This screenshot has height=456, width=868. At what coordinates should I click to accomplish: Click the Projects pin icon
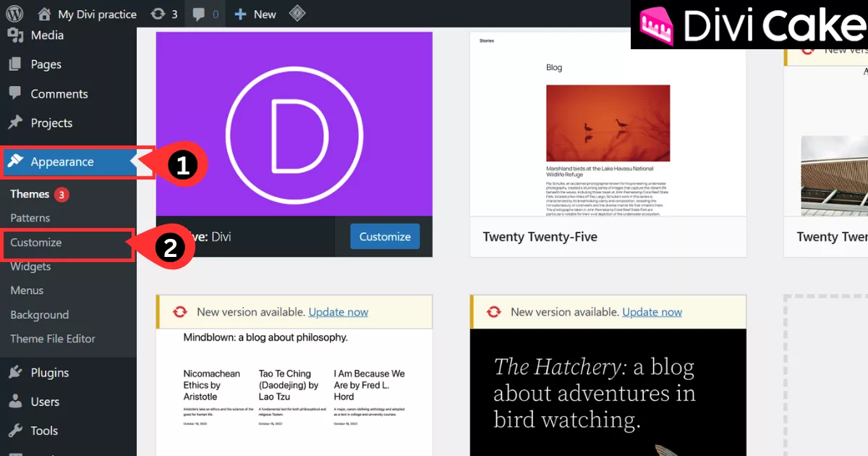tap(14, 122)
